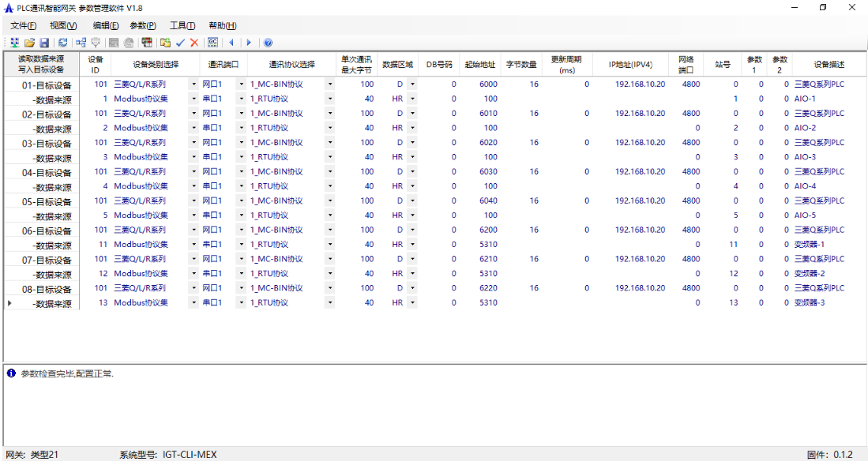Click the blue right arrow toolbar icon
This screenshot has width=868, height=461.
[x=249, y=43]
